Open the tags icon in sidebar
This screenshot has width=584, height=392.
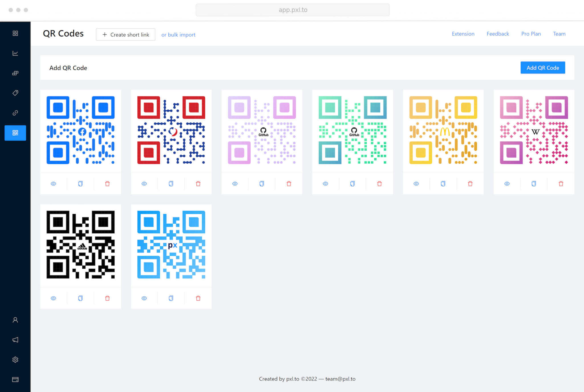[x=15, y=93]
